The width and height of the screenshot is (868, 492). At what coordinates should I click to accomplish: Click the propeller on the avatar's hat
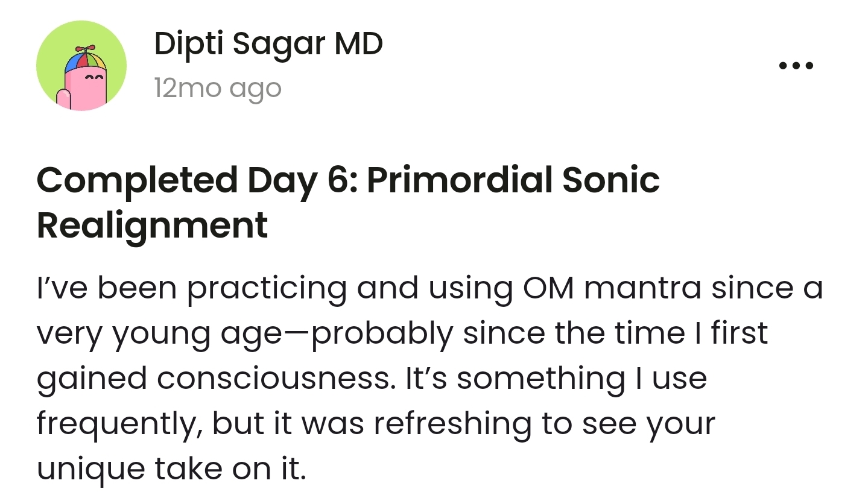click(85, 48)
